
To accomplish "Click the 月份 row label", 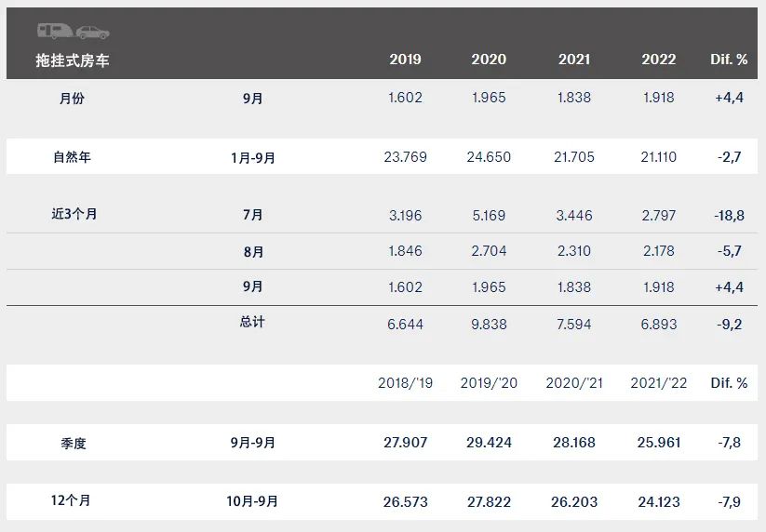I will (72, 98).
